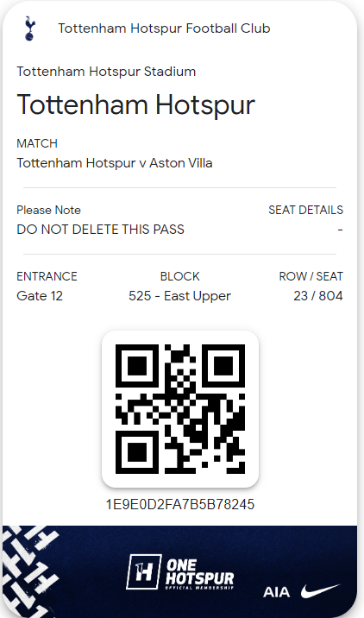Tap the QR code on the pass
Screen dimensions: 364x618
(x=180, y=409)
